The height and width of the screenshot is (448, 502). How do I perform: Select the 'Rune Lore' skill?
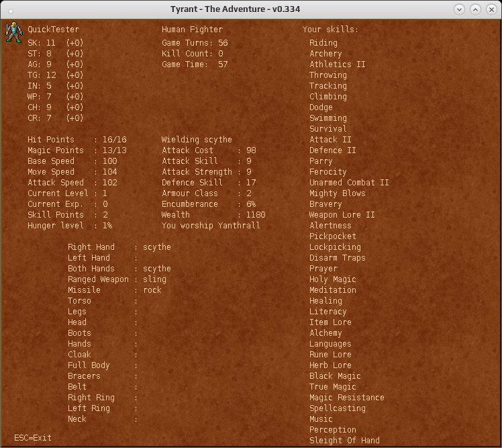click(x=330, y=355)
